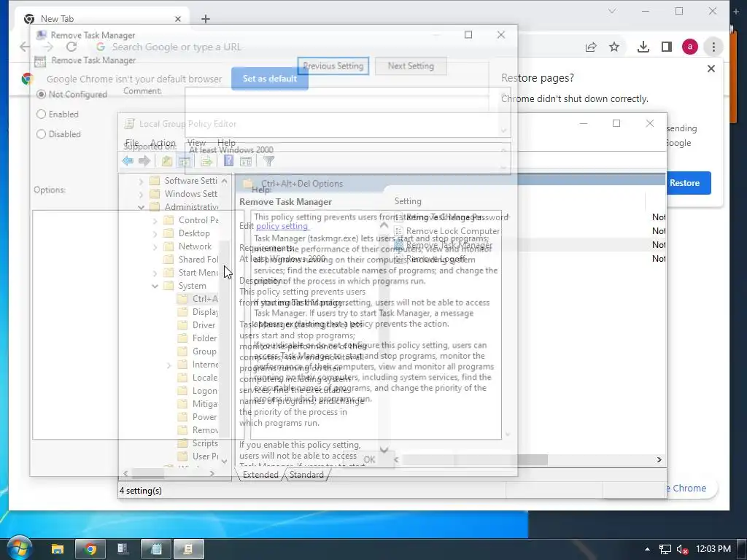Image resolution: width=747 pixels, height=560 pixels.
Task: Expand the Network tree node
Action: point(155,246)
